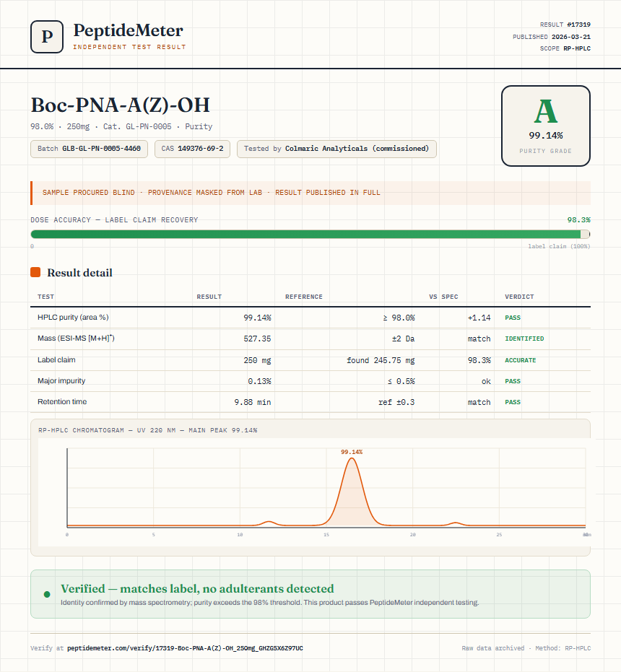This screenshot has width=621, height=672.
Task: Click the sample procured blind notice banner
Action: (310, 193)
